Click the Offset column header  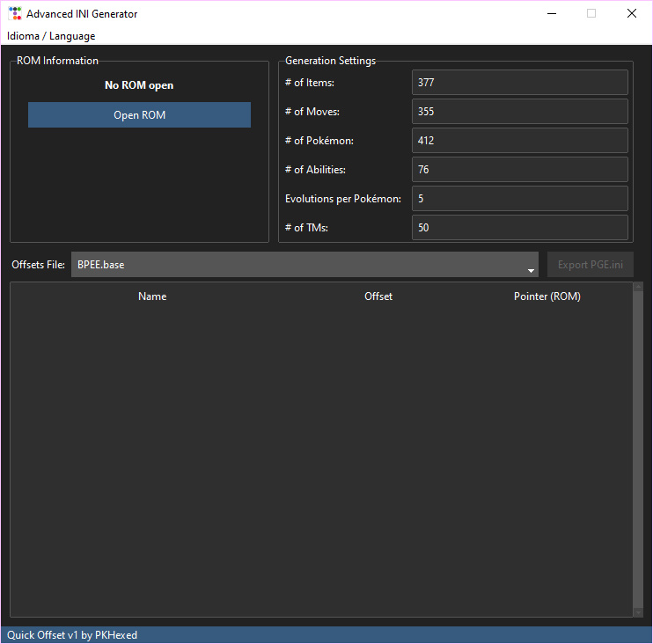[x=378, y=296]
